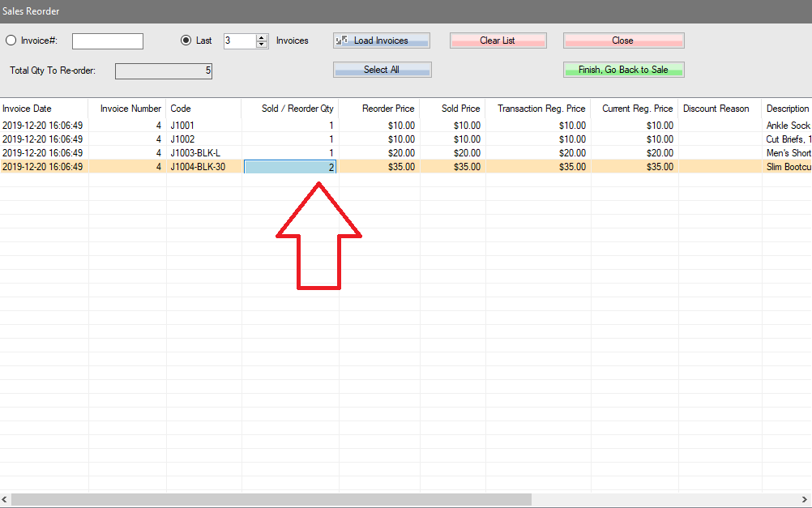Click the right arrow of the horizontal scrollbar
Viewport: 812px width, 508px height.
tap(804, 500)
